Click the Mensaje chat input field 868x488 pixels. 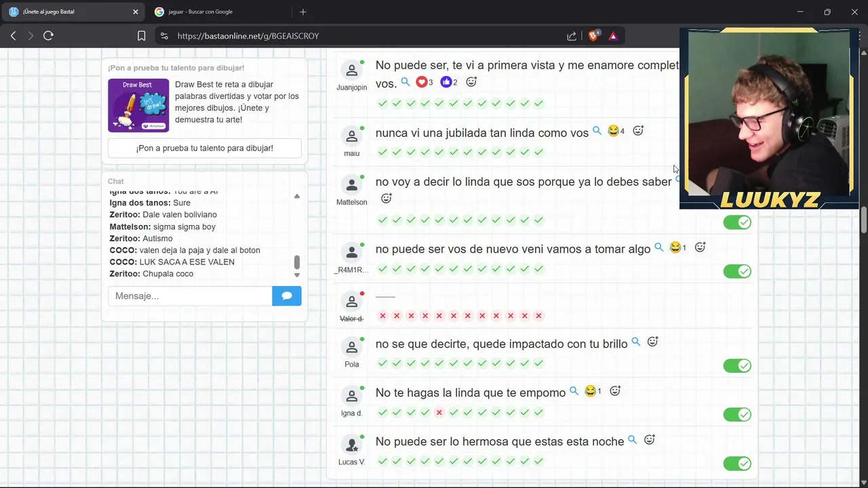(x=190, y=296)
